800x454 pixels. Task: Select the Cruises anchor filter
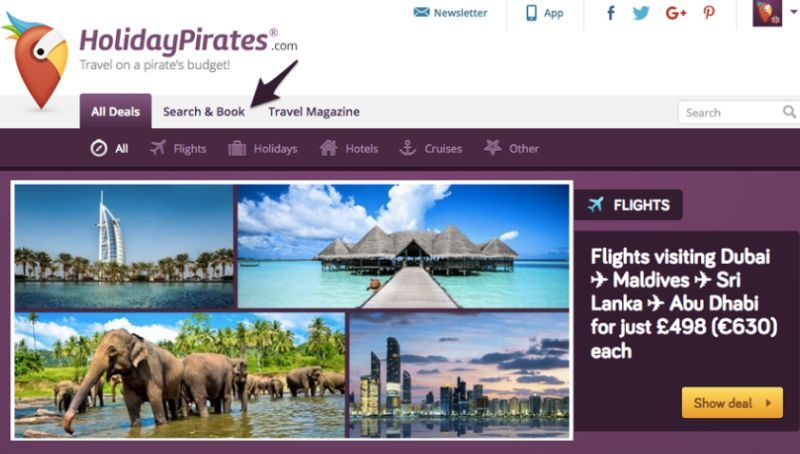coord(431,148)
